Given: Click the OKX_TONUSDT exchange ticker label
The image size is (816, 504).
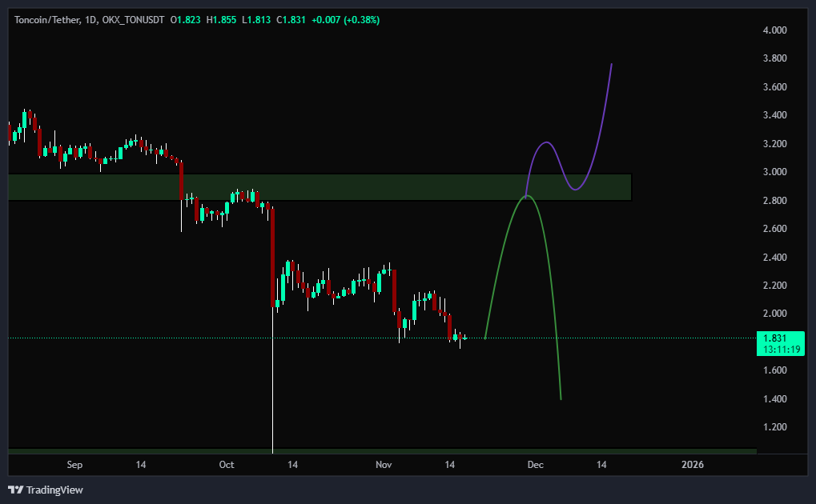Looking at the screenshot, I should 133,18.
